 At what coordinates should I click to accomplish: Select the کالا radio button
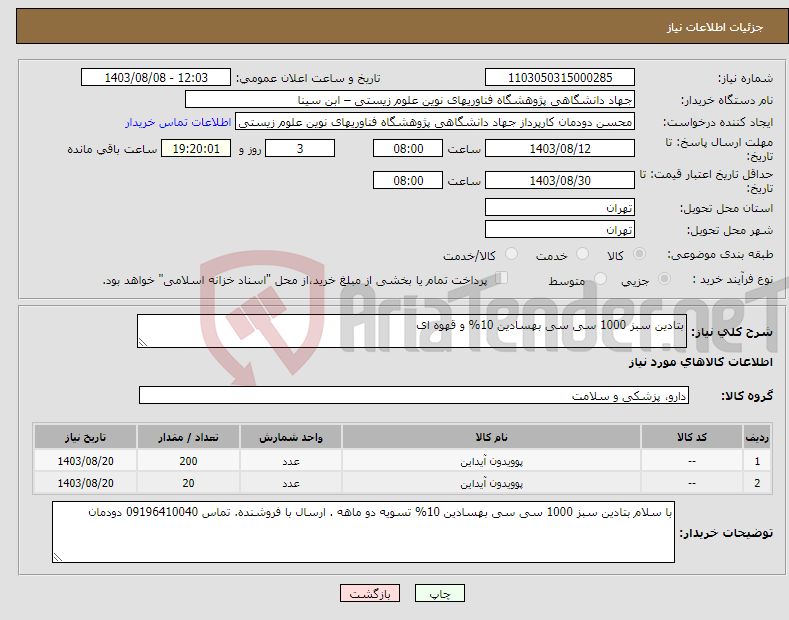coord(639,254)
